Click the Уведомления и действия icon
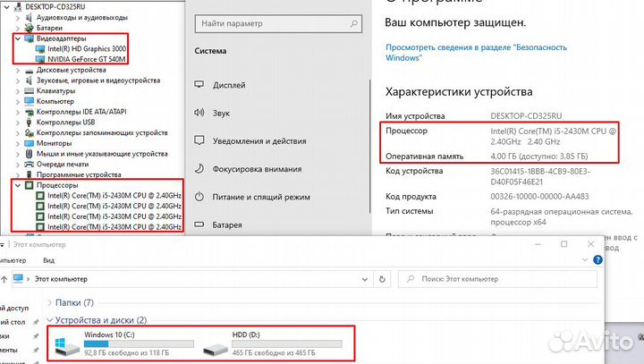 pyautogui.click(x=199, y=140)
